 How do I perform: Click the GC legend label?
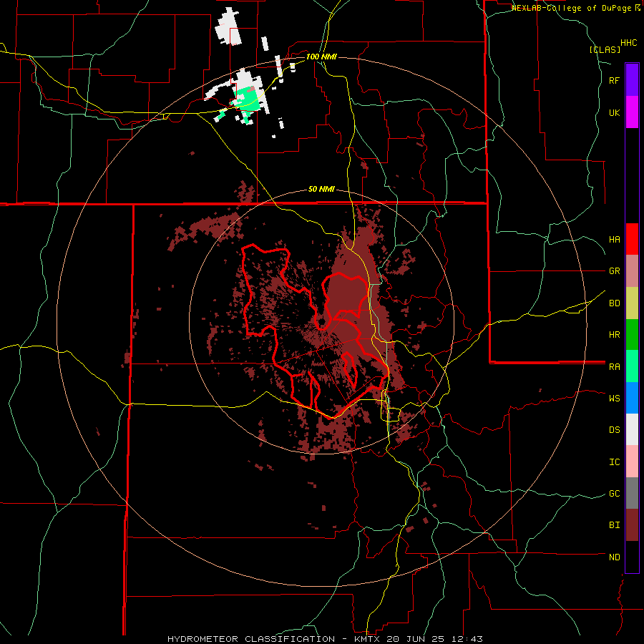click(x=614, y=493)
